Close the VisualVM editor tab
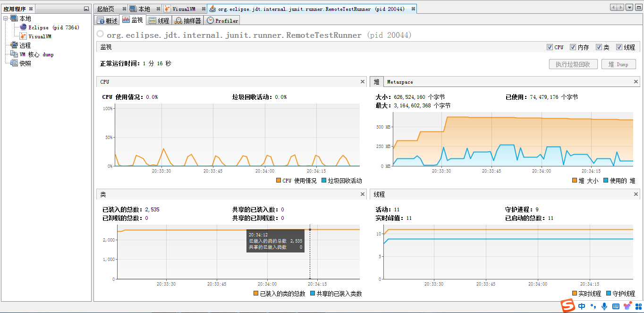Image resolution: width=644 pixels, height=313 pixels. click(x=203, y=9)
